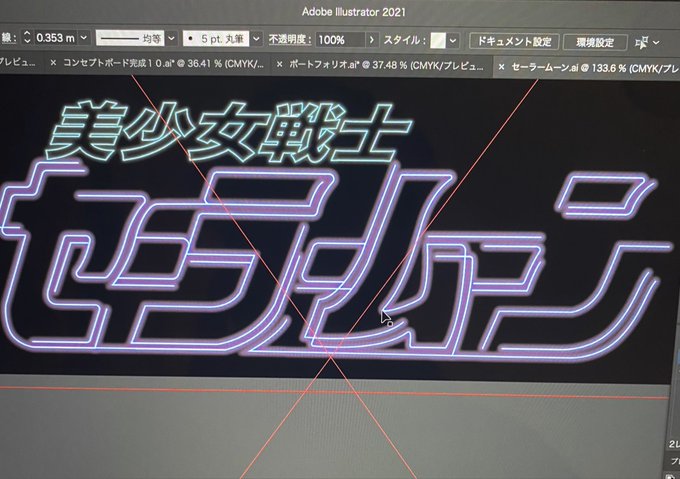Open the 5 pt. 丸筆 brush dropdown arrow
Image resolution: width=680 pixels, height=479 pixels.
pyautogui.click(x=257, y=39)
